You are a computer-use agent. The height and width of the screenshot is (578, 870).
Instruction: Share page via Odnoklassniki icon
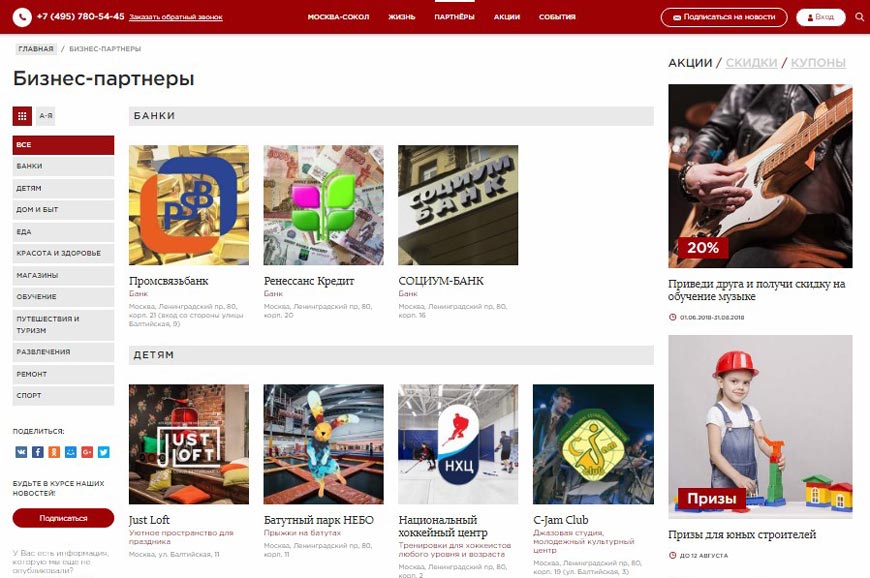click(x=54, y=452)
